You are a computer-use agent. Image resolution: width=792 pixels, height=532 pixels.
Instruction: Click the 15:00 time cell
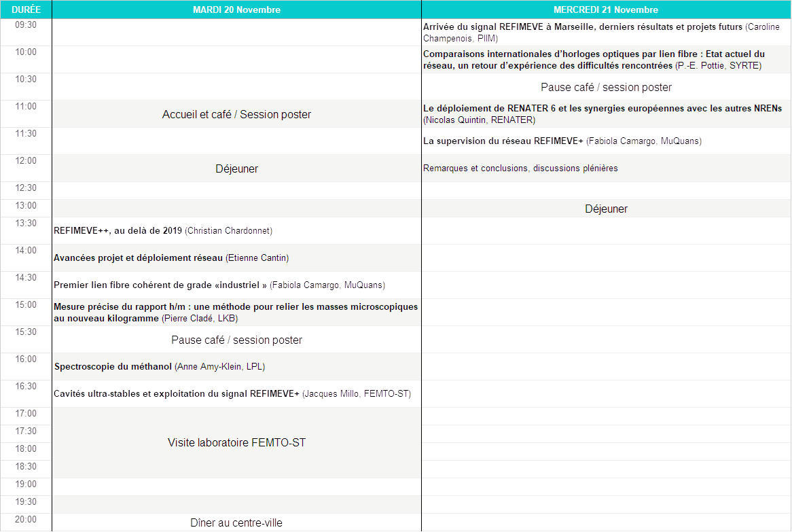click(x=26, y=313)
